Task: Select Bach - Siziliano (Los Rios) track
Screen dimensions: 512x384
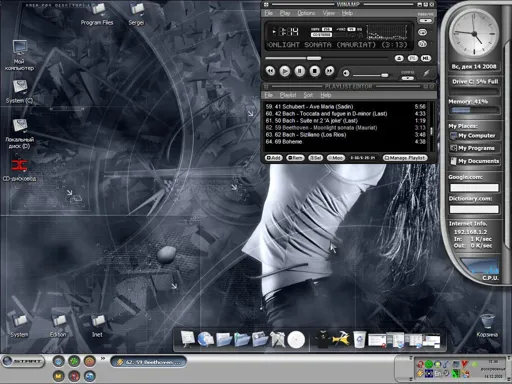Action: pos(345,135)
